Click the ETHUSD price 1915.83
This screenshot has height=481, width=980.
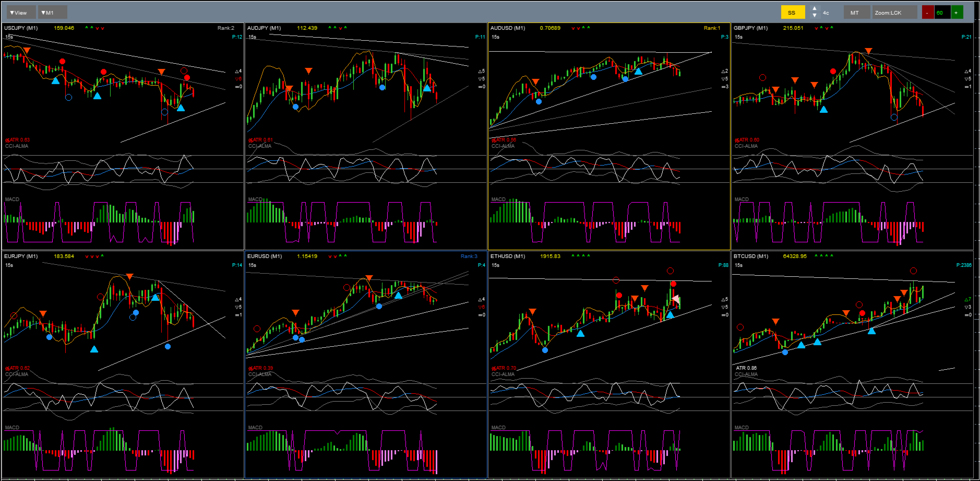pos(550,256)
